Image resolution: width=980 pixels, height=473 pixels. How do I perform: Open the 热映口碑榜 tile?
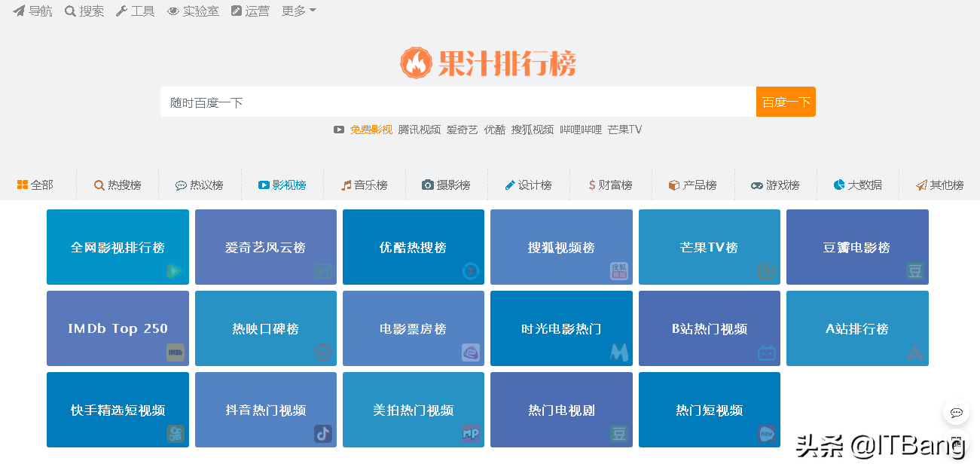[266, 328]
